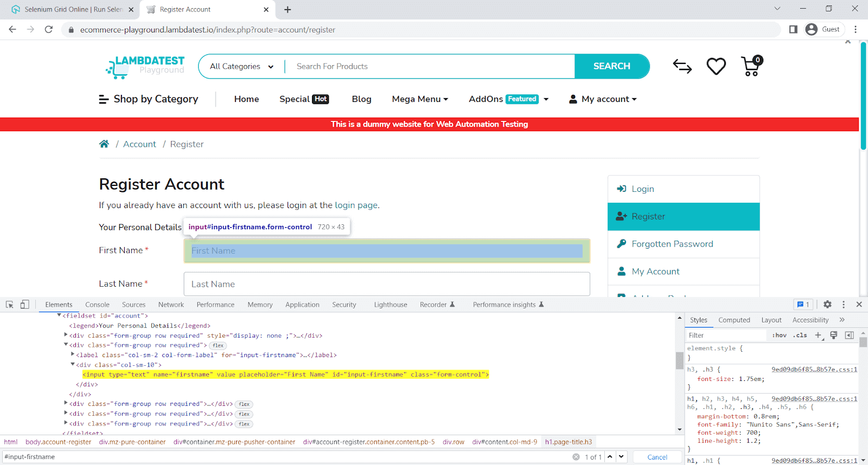Collapse the div col-sm-10 node
868x465 pixels.
click(x=73, y=365)
